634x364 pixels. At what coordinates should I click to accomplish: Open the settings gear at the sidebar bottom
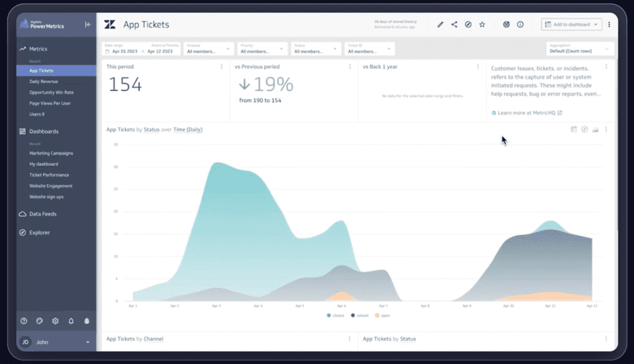pos(54,321)
